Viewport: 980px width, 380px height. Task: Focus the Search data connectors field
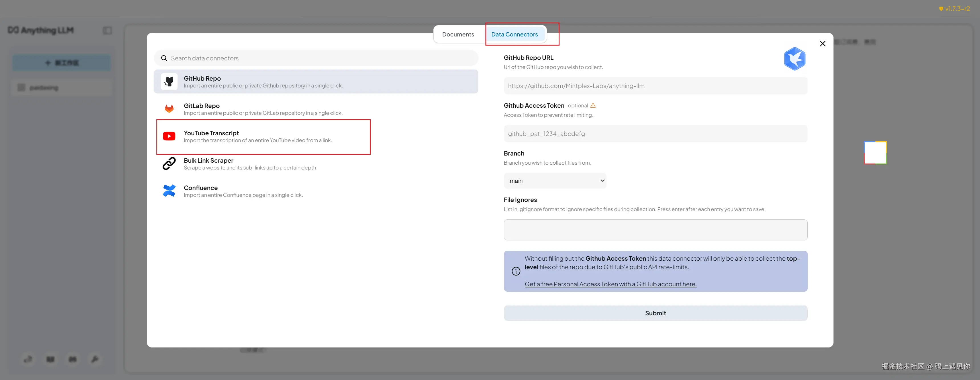[316, 58]
